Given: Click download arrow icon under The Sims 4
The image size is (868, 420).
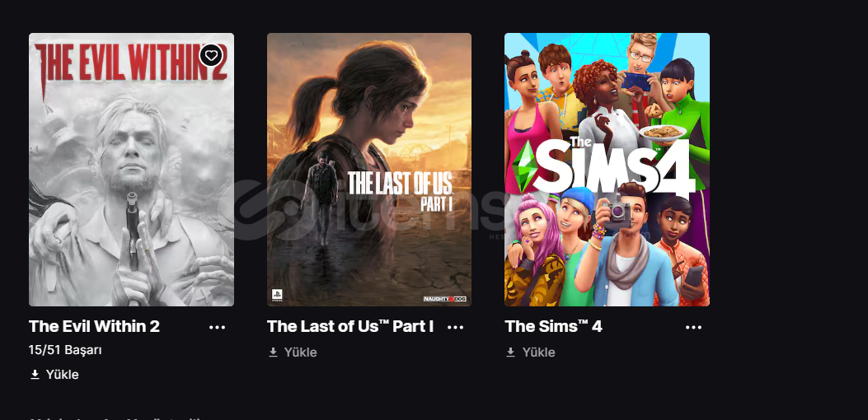Looking at the screenshot, I should coord(510,352).
